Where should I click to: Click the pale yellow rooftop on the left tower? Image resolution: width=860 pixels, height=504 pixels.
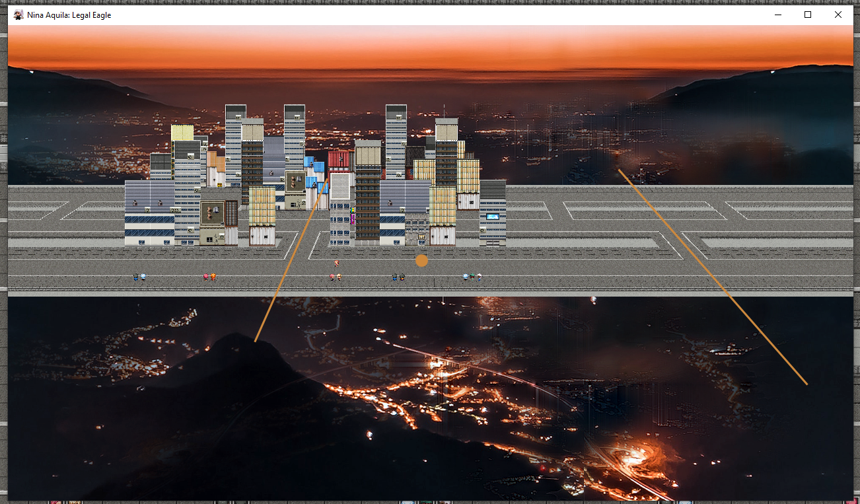tap(182, 133)
